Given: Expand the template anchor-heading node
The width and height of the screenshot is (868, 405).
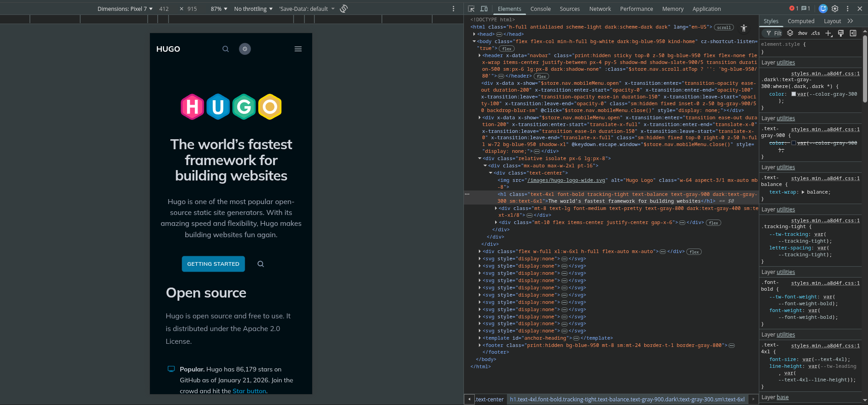Looking at the screenshot, I should 479,338.
